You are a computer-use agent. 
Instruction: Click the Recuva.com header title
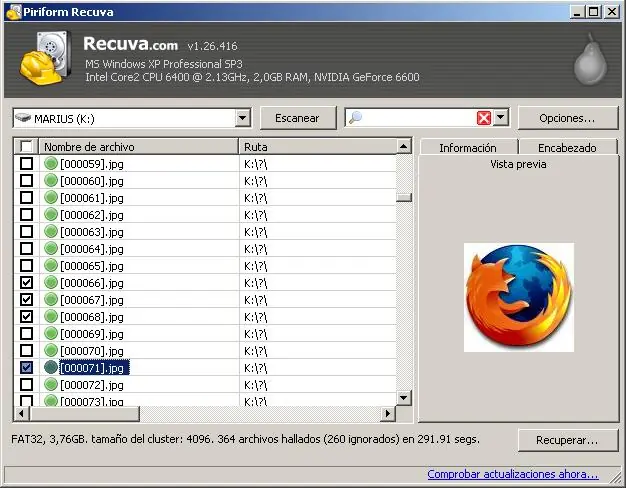tap(131, 43)
